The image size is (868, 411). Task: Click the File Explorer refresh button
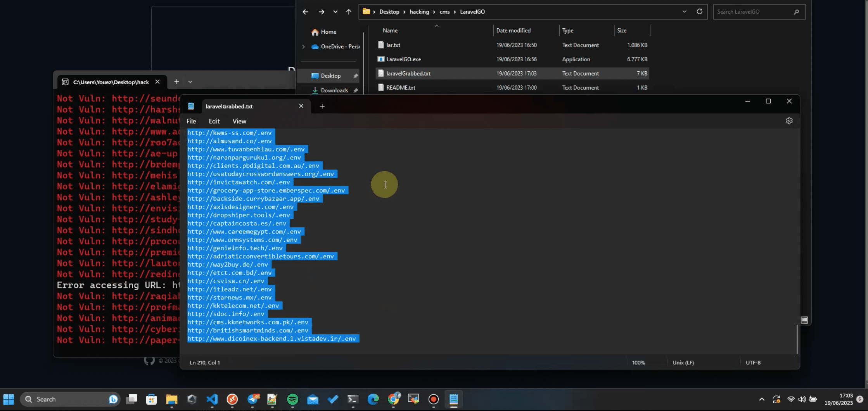699,12
